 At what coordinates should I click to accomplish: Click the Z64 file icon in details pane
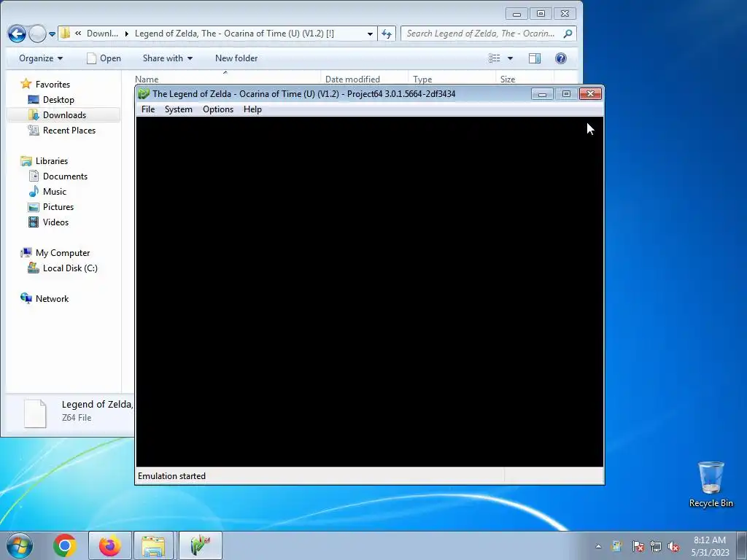click(x=35, y=413)
